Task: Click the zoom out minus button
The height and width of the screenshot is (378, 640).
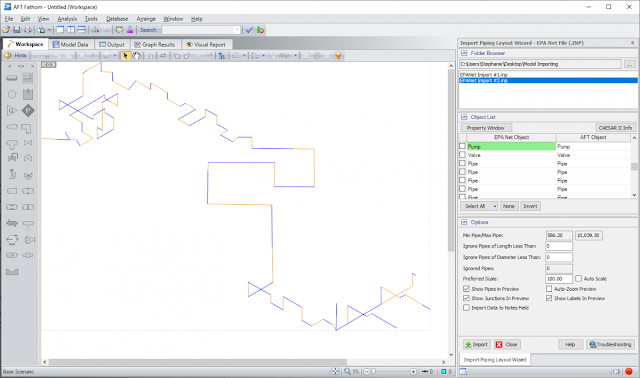Action: pos(367,371)
